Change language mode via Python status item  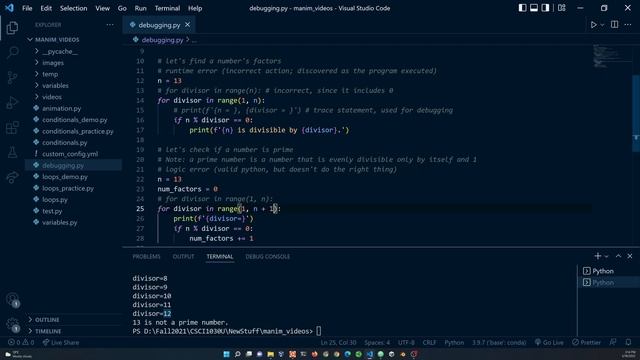(x=454, y=342)
